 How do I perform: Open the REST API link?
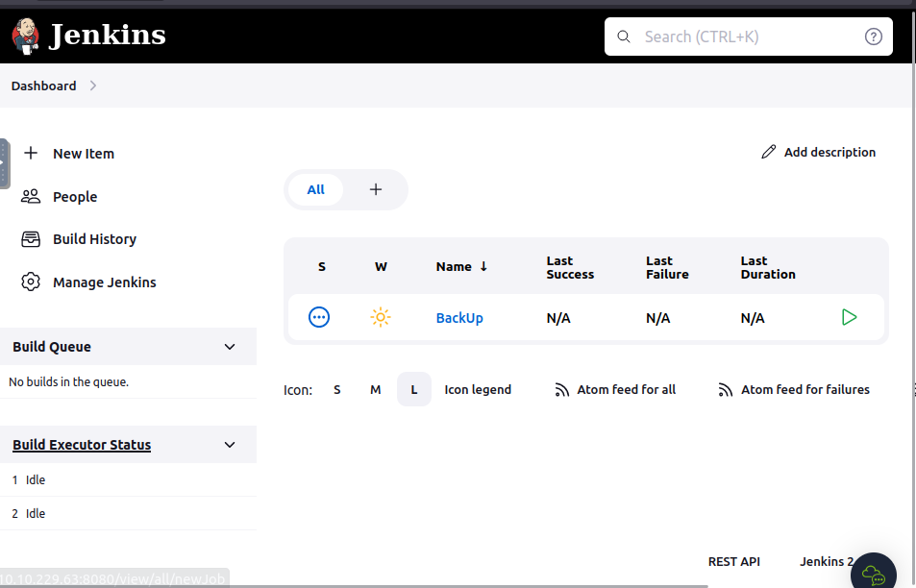coord(733,562)
